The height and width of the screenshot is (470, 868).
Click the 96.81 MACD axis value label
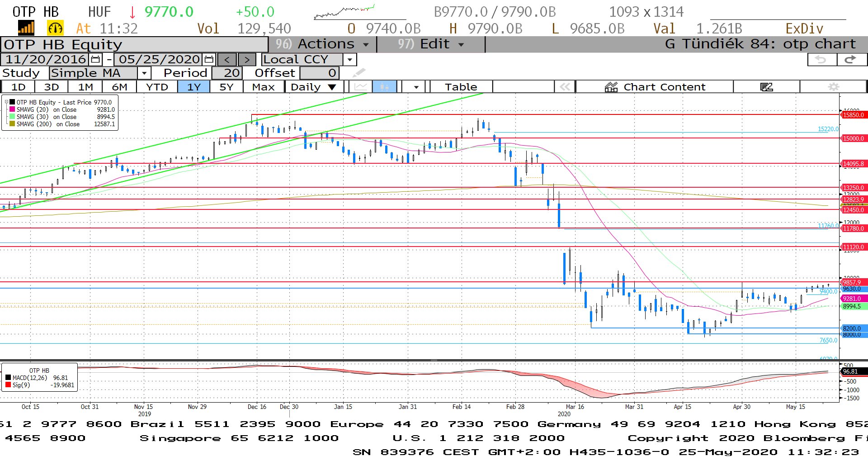point(853,371)
